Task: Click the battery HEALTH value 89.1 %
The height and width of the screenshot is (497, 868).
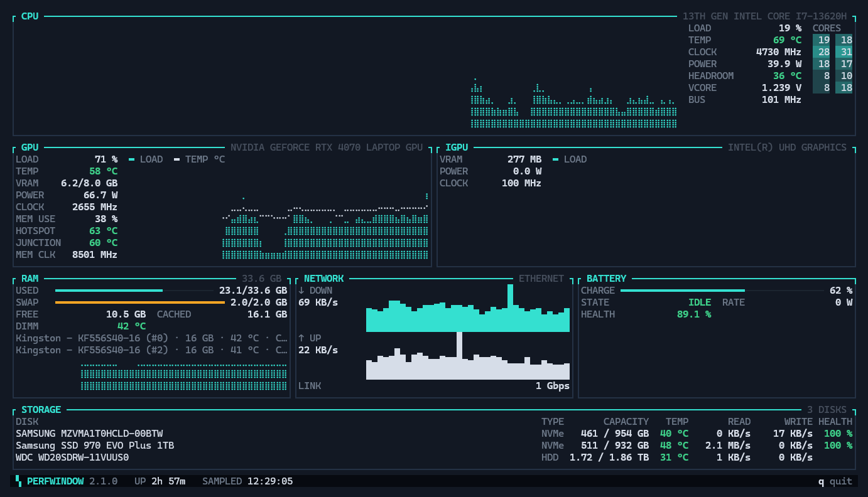Action: [694, 314]
